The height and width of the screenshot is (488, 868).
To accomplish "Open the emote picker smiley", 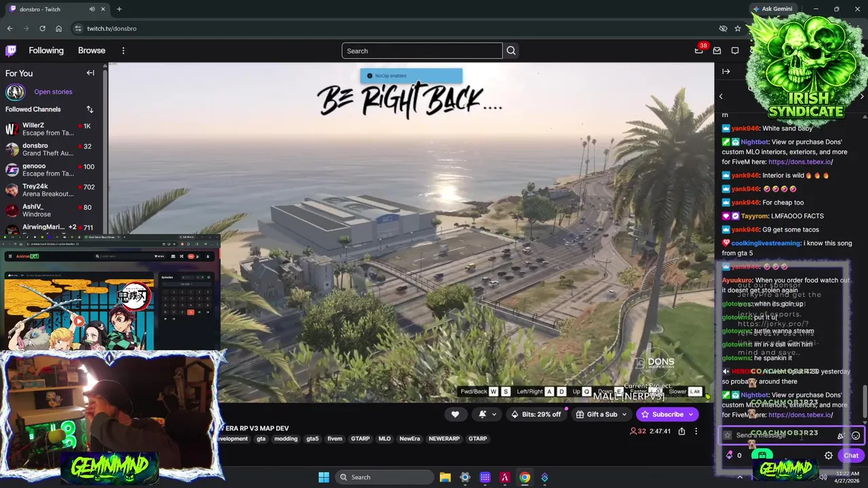I will (x=856, y=436).
